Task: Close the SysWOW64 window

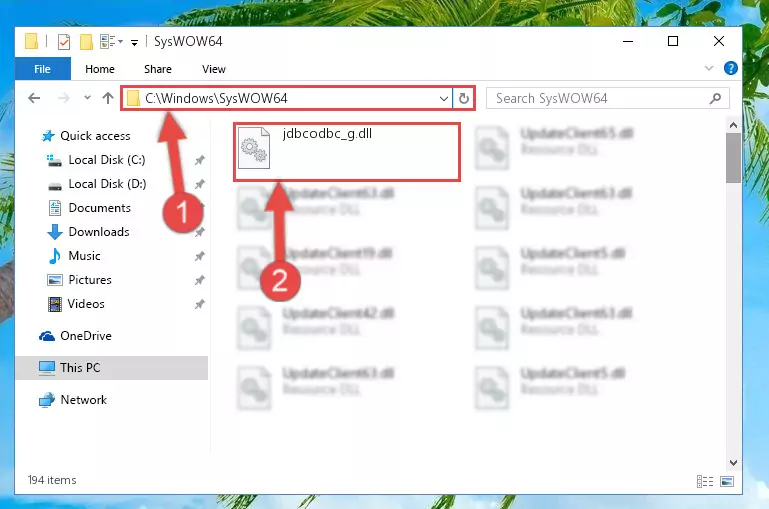Action: (x=718, y=41)
